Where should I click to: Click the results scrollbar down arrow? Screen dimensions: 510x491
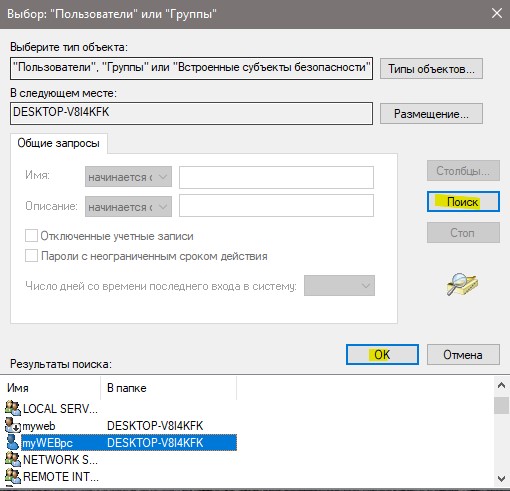pos(501,479)
